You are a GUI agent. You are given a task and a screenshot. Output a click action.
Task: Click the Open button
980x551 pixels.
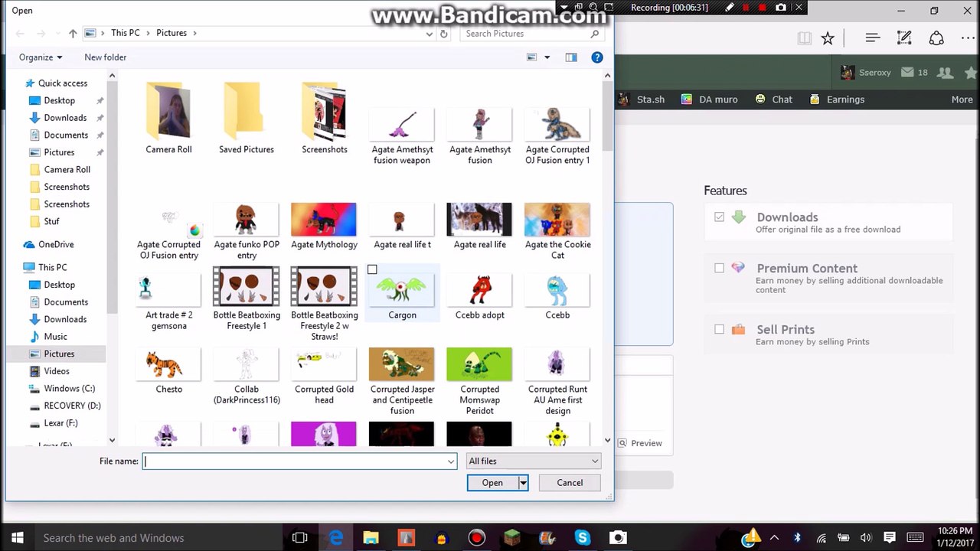point(492,483)
